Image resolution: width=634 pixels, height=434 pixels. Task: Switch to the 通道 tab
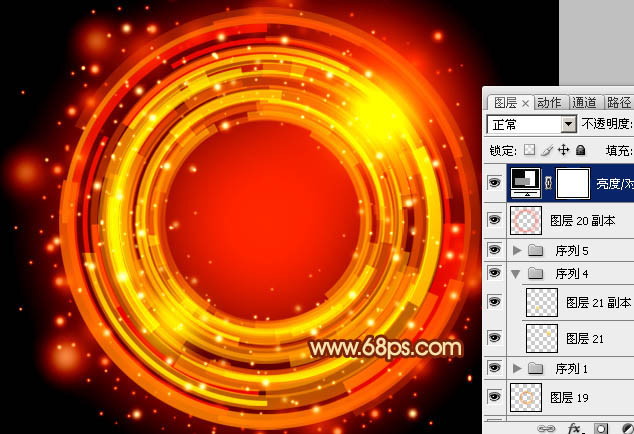tap(584, 102)
